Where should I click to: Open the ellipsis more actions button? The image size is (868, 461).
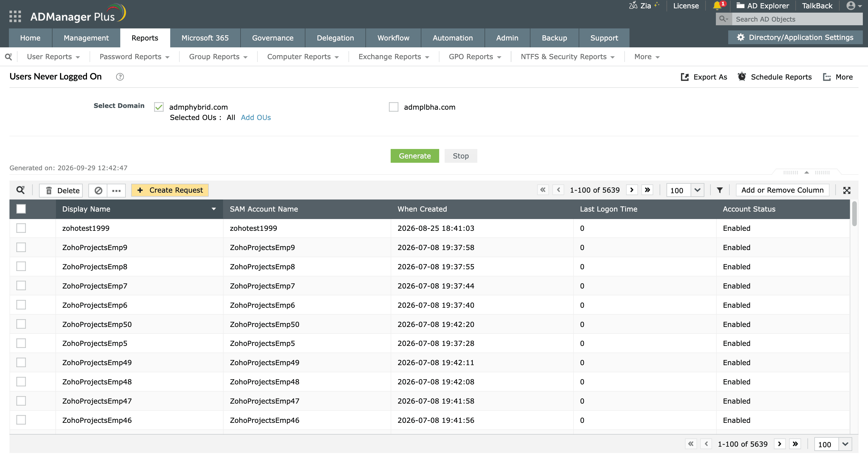tap(116, 190)
